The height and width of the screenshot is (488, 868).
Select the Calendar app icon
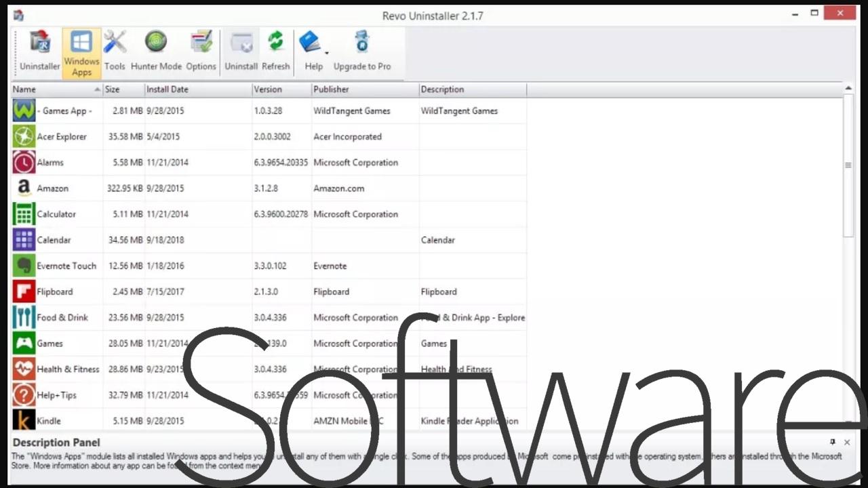[24, 239]
